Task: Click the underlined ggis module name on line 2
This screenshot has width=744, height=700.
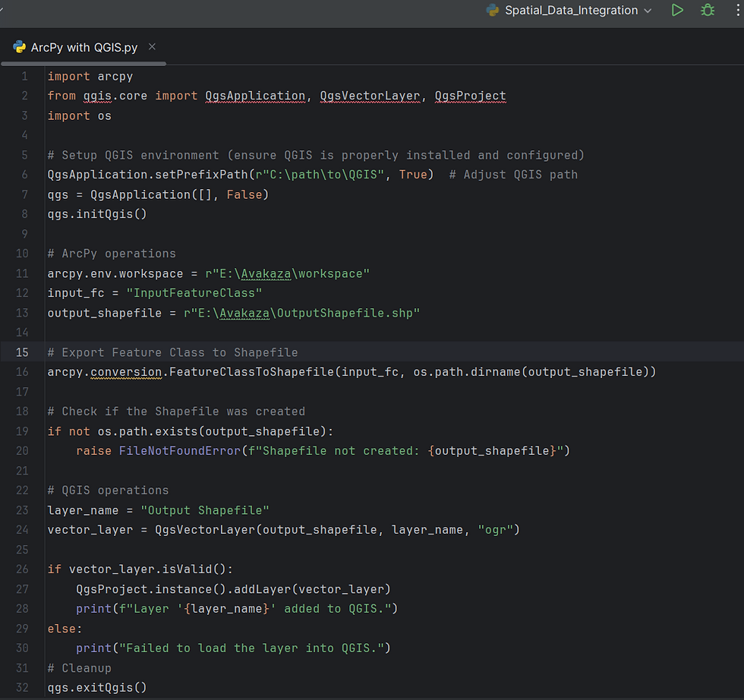Action: 97,96
